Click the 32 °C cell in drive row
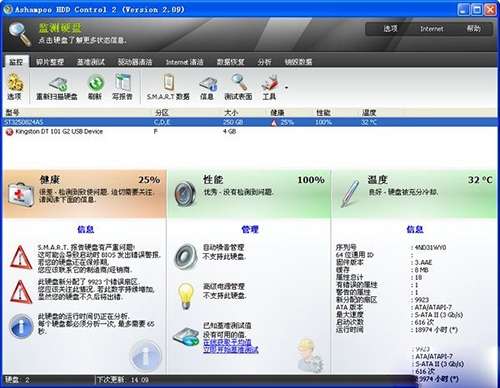This screenshot has height=388, width=500. coord(369,122)
